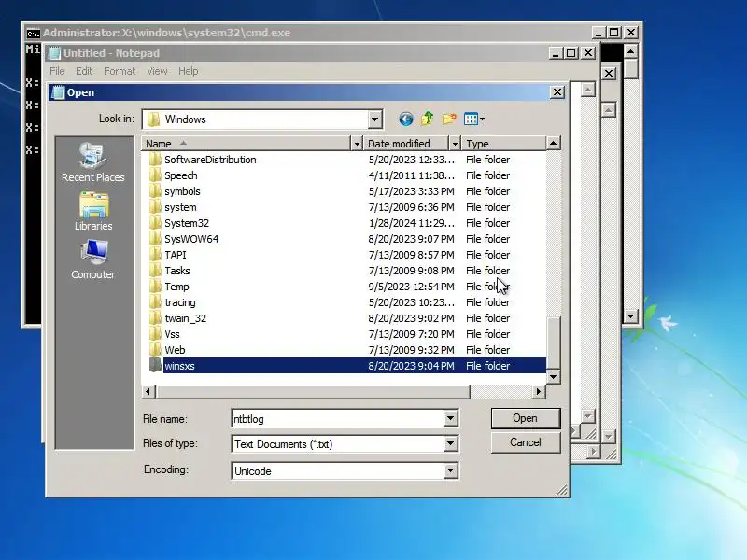Select the TAPI folder icon
The width and height of the screenshot is (747, 560).
155,255
